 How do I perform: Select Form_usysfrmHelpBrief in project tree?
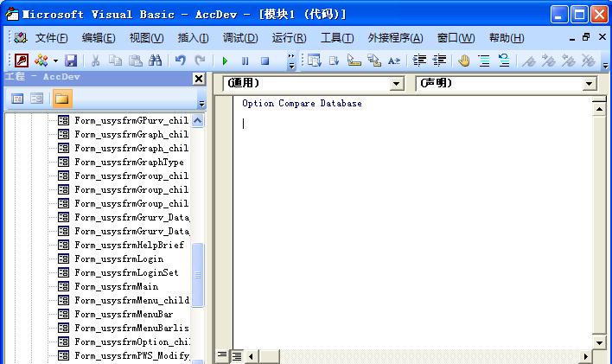click(x=129, y=245)
